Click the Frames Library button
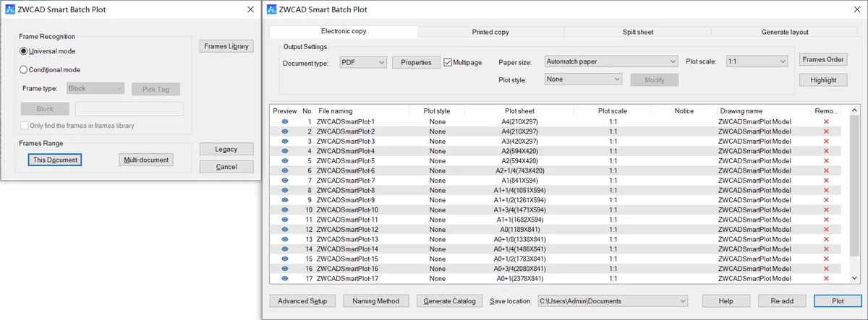 coord(226,46)
